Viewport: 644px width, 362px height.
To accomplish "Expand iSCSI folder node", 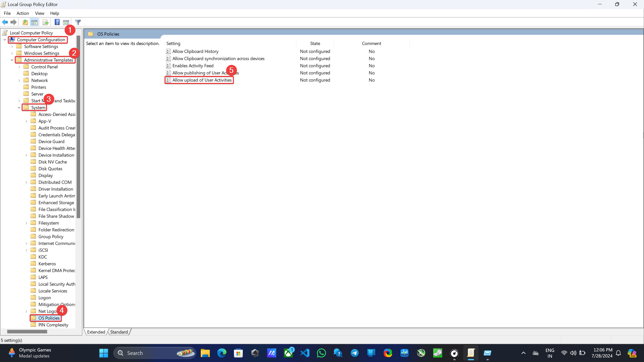I will 26,250.
